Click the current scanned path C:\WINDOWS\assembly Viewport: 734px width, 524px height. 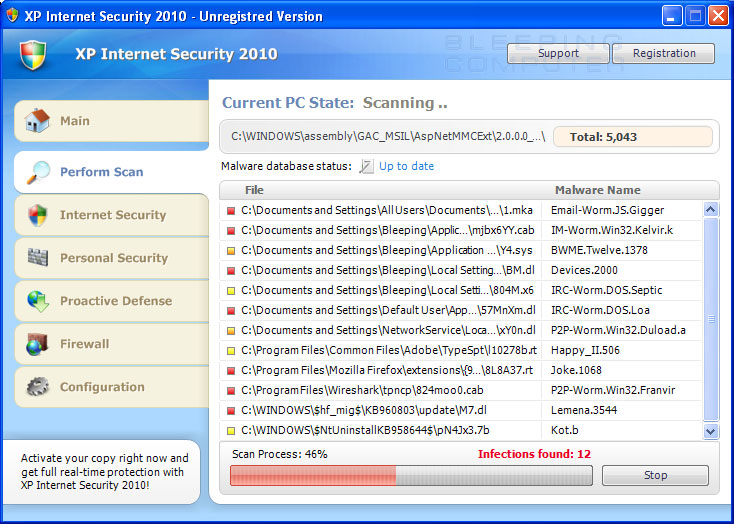point(388,137)
